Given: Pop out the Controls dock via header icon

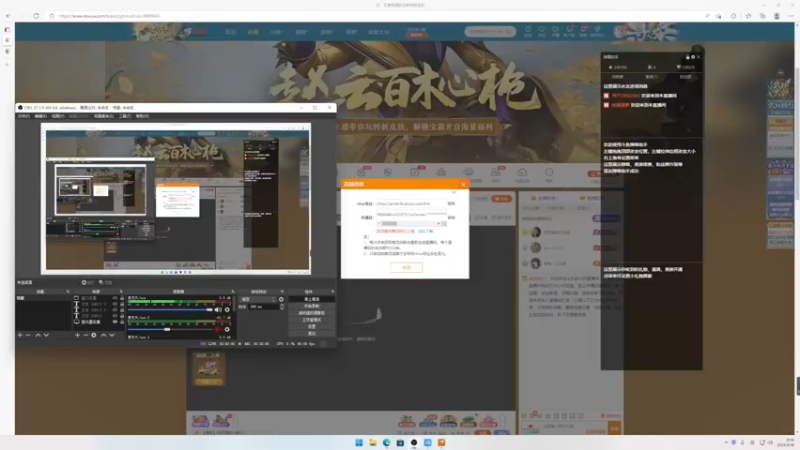Looking at the screenshot, I should coord(333,292).
